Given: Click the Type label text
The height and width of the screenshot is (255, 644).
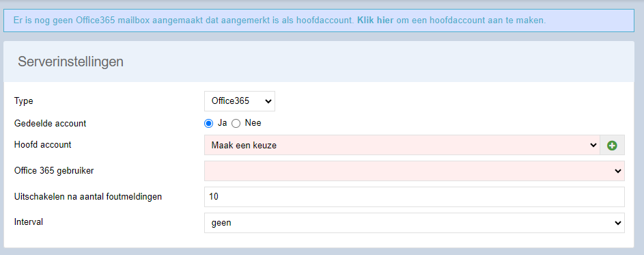Looking at the screenshot, I should 23,100.
